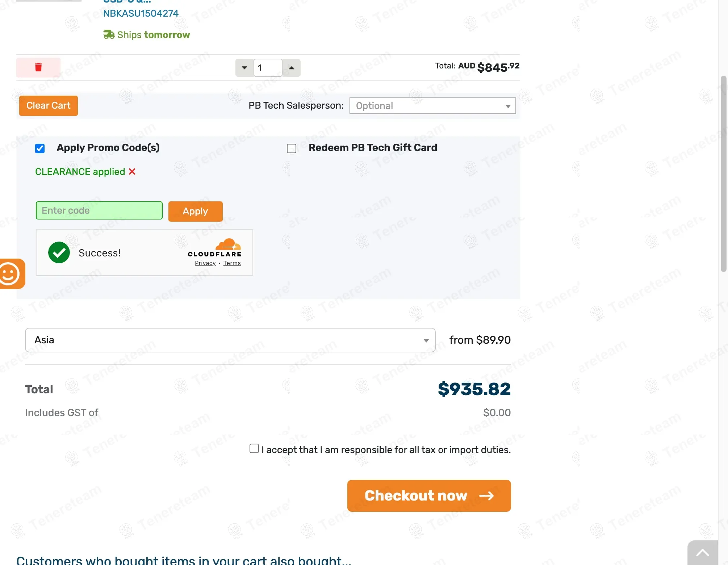Viewport: 728px width, 565px height.
Task: Expand the Asia shipping region dropdown
Action: point(230,340)
